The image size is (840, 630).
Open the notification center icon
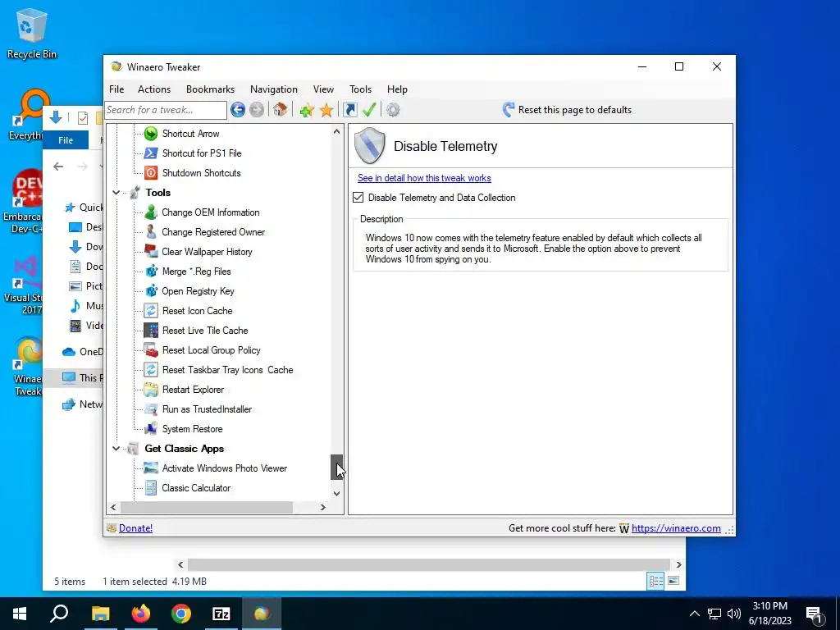[x=815, y=614]
